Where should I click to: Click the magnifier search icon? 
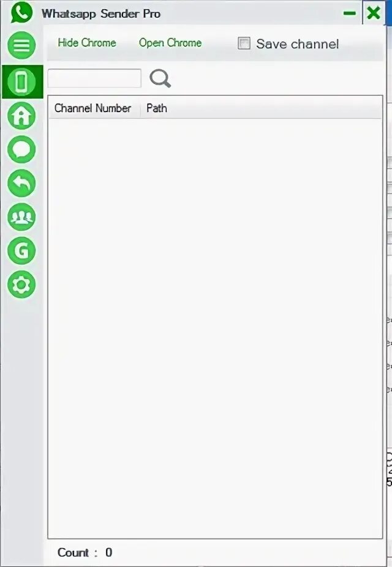pos(160,78)
